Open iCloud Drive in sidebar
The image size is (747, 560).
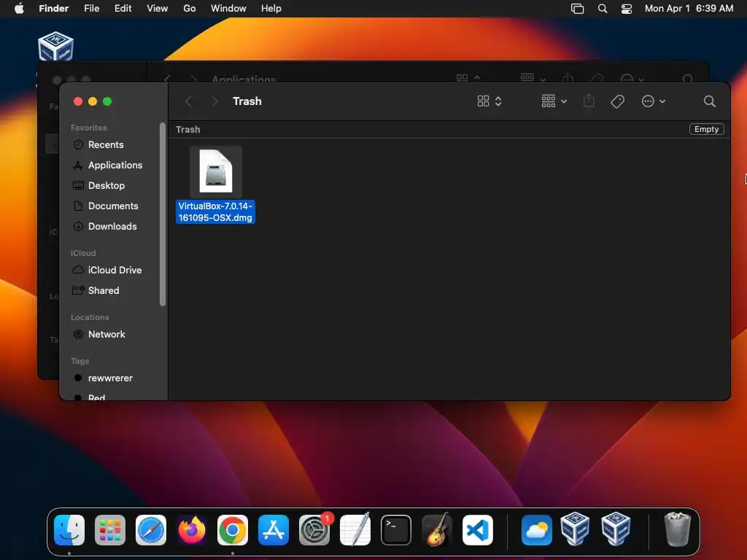(115, 270)
